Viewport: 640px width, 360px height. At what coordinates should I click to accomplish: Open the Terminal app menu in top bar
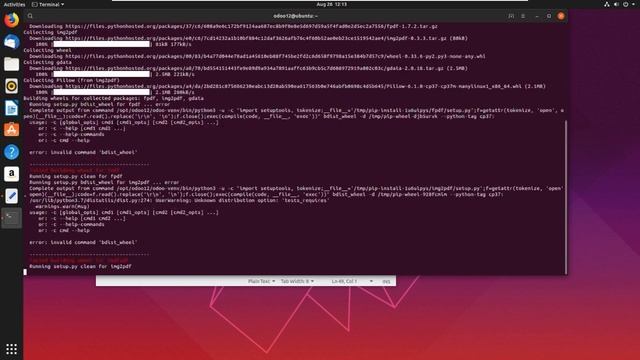(x=48, y=4)
